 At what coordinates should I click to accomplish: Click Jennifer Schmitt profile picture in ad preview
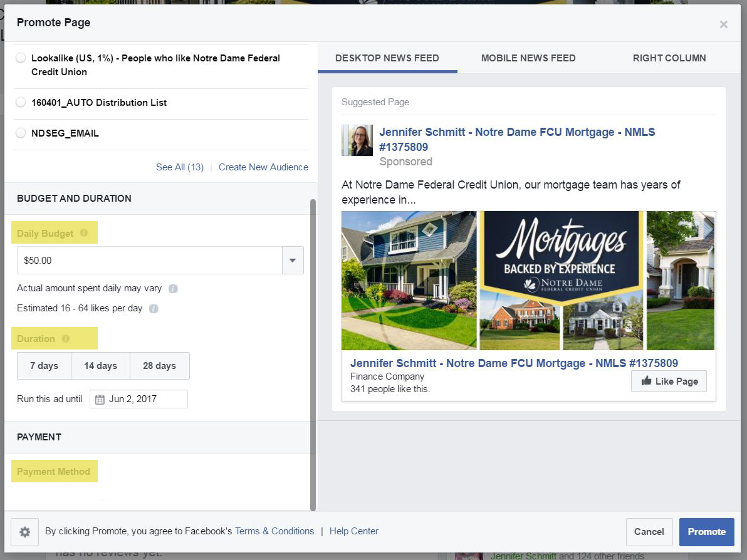[357, 140]
